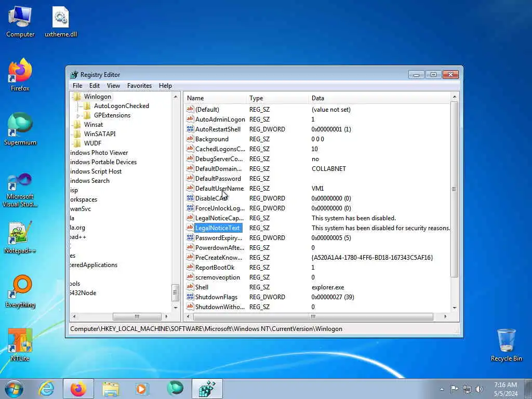Screen dimensions: 532x399
Task: Select the ShutdownWitho... value
Action: click(x=220, y=307)
